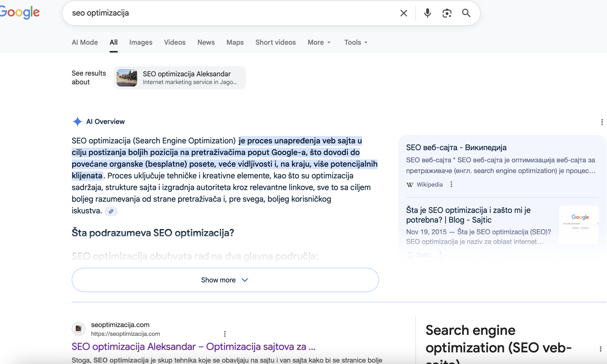Expand the More search filters dropdown
Screen dimensions: 607x364
coord(319,42)
